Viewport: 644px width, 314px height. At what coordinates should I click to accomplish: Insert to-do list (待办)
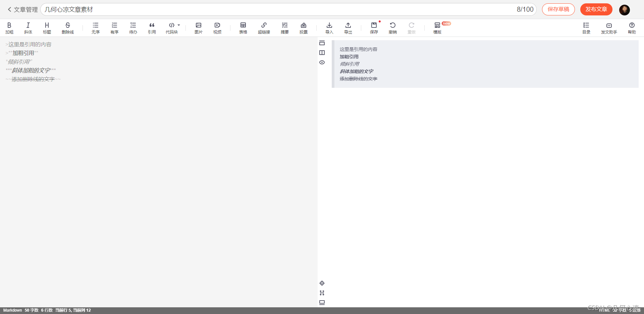(133, 28)
